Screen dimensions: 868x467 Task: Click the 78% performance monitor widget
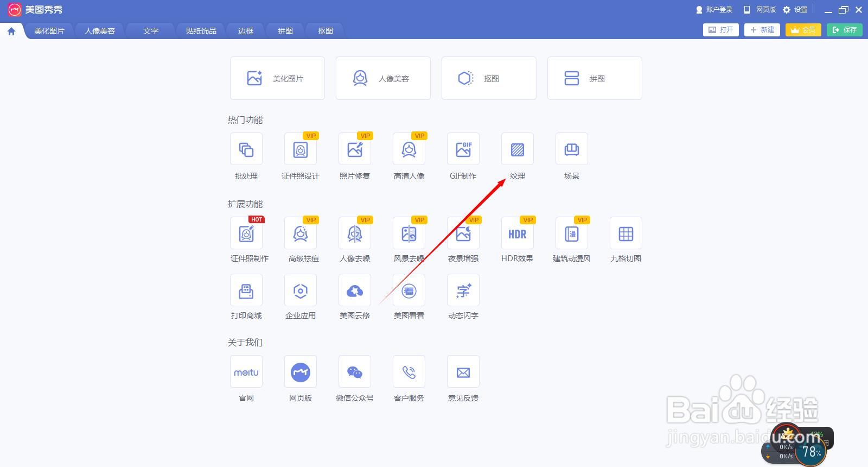[812, 451]
